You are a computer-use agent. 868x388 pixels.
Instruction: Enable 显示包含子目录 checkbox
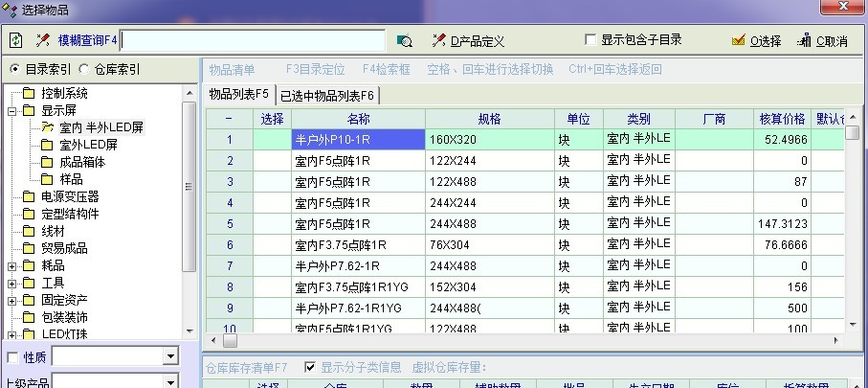[x=590, y=40]
